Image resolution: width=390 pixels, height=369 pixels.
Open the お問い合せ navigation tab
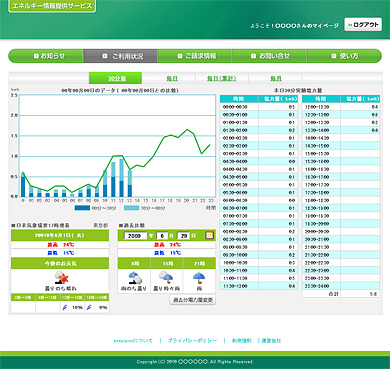click(x=269, y=56)
